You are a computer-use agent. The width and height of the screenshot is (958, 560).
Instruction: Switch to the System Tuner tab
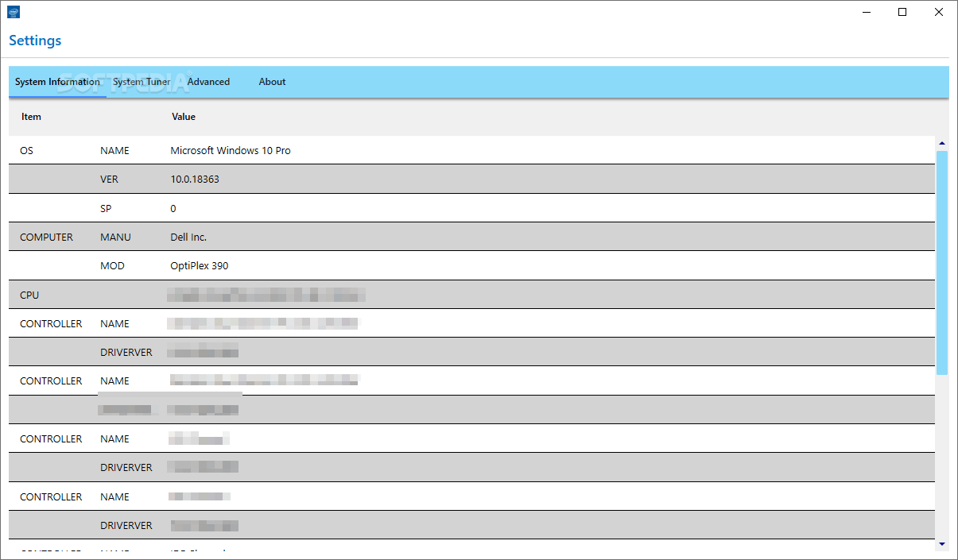(x=142, y=82)
